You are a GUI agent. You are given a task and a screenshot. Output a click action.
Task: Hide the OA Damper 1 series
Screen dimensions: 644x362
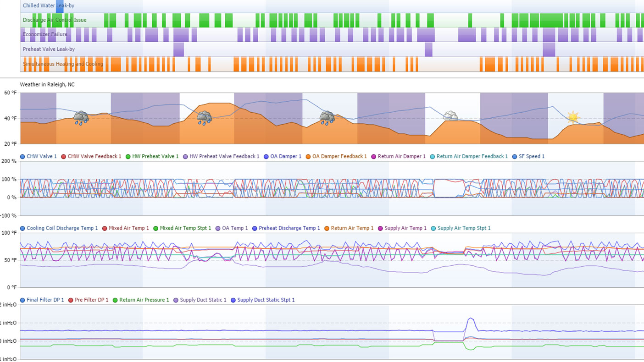coord(282,156)
